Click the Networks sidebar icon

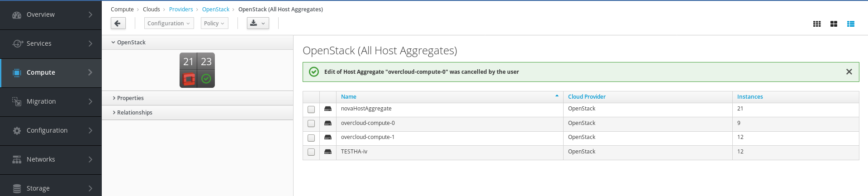[17, 159]
